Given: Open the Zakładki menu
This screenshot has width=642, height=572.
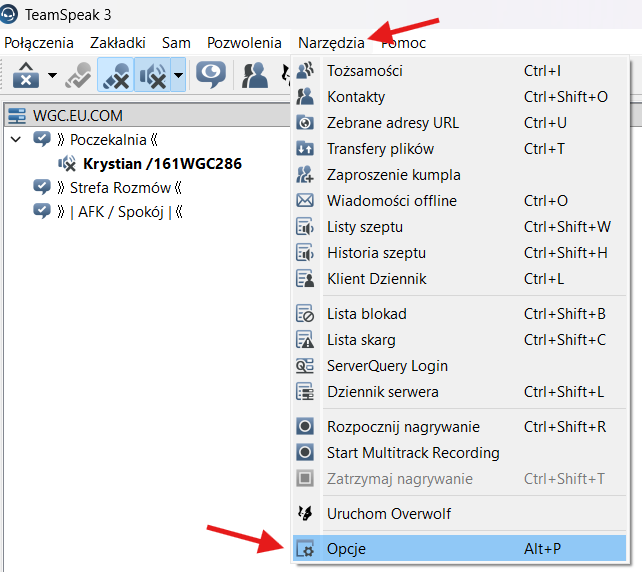Looking at the screenshot, I should coord(117,43).
